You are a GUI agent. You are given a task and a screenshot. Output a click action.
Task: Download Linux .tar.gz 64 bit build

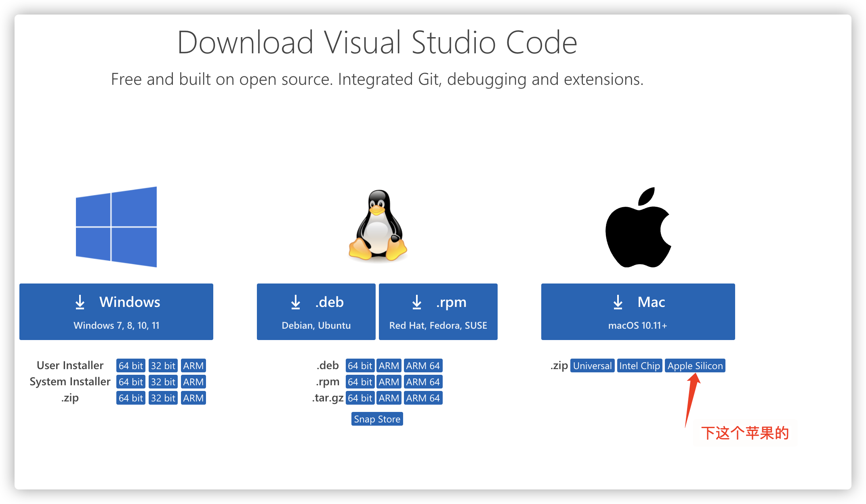[359, 398]
